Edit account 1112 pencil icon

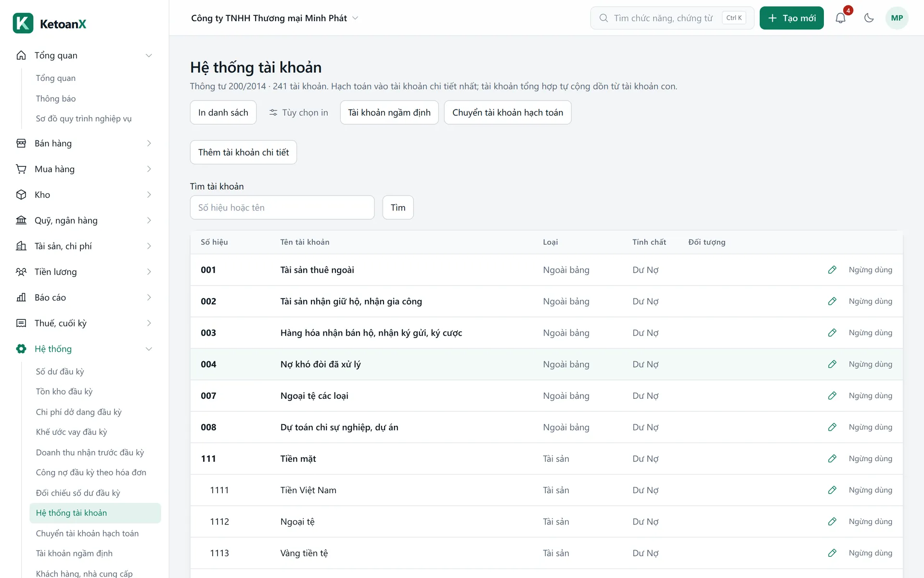pos(832,522)
